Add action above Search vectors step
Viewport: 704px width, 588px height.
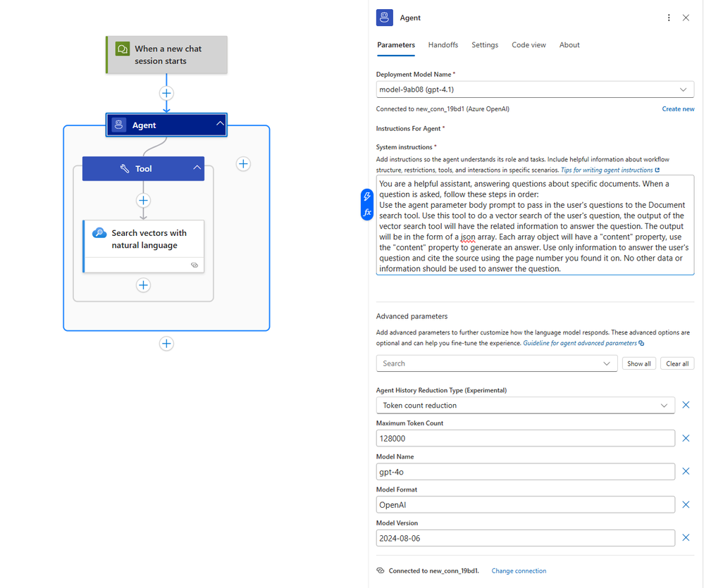point(143,201)
